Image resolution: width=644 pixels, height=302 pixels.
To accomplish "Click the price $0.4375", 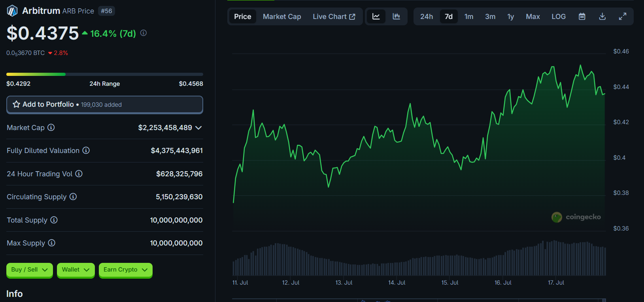I will coord(43,33).
